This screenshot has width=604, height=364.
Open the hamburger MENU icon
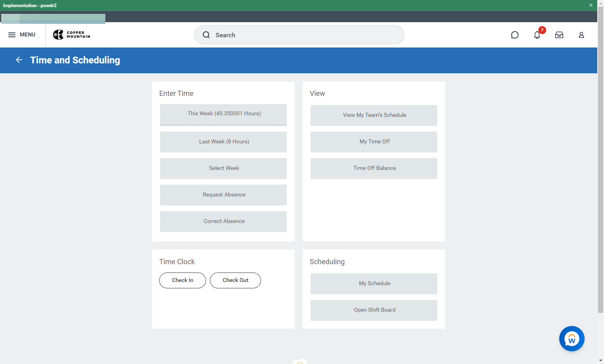[12, 35]
